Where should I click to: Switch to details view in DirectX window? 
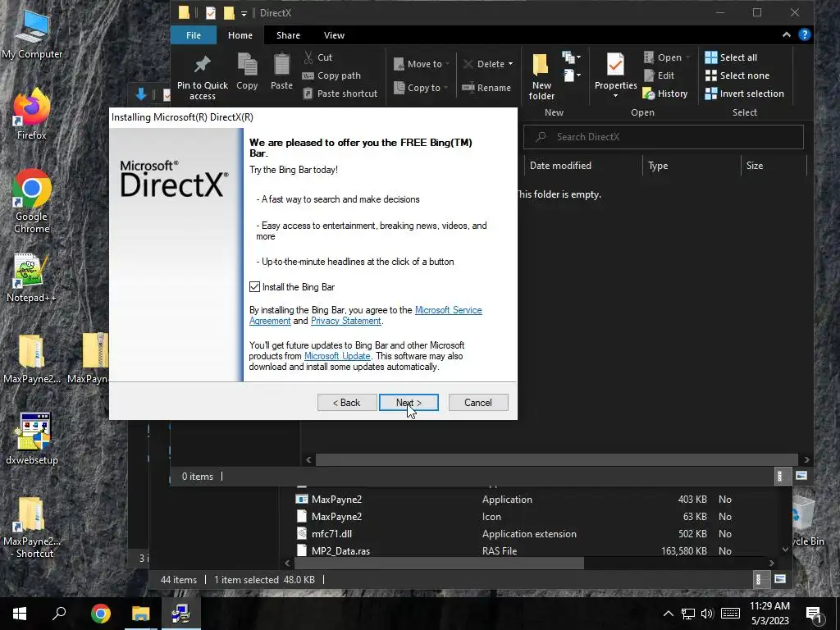(x=780, y=476)
